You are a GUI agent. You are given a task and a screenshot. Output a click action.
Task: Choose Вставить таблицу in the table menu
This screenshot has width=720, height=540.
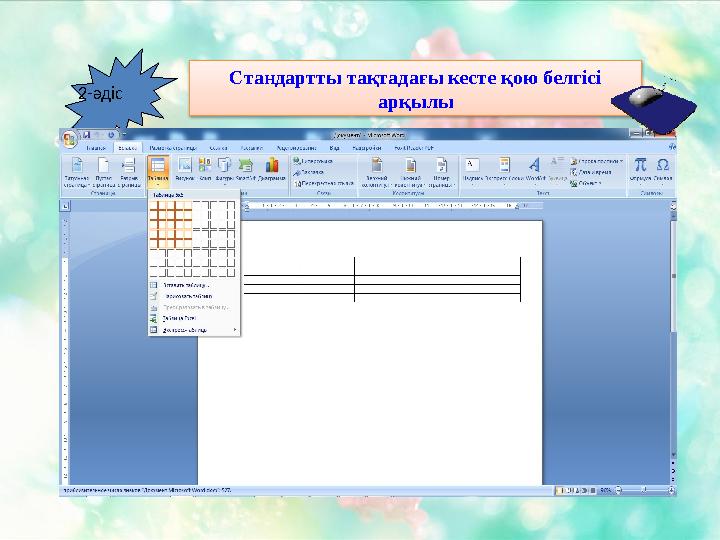point(194,285)
